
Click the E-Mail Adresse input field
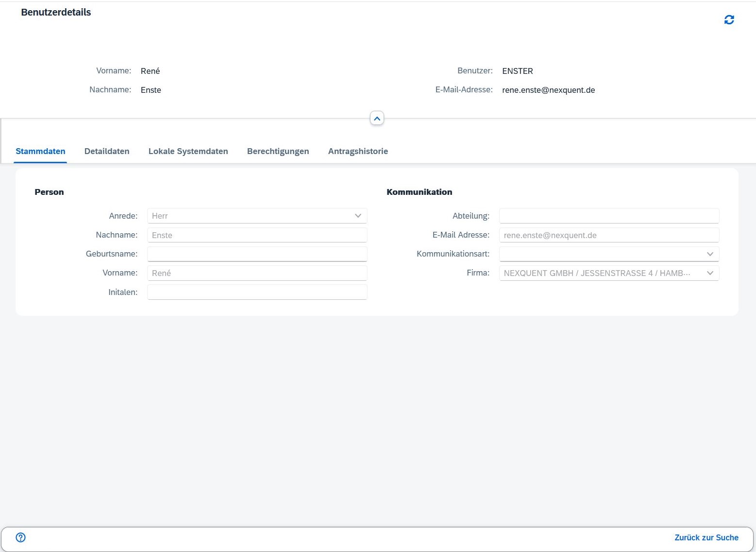[608, 235]
